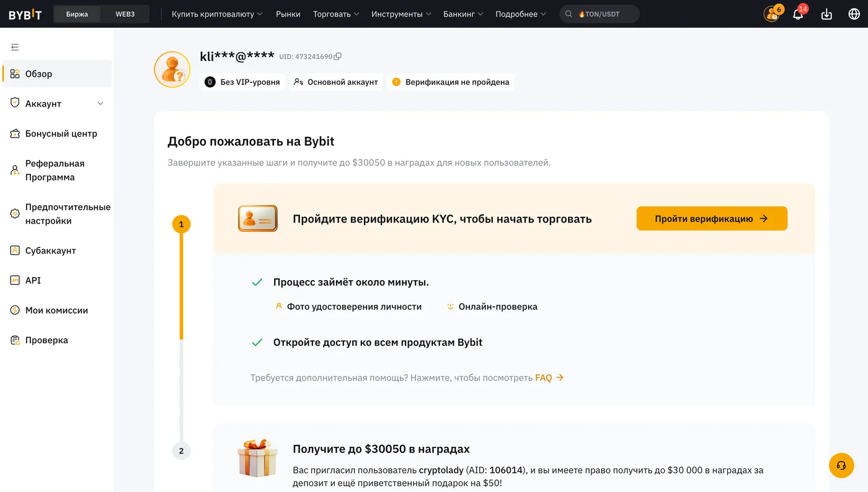Click the Получите до $30050 в наградах heading
The image size is (868, 492).
(x=381, y=449)
